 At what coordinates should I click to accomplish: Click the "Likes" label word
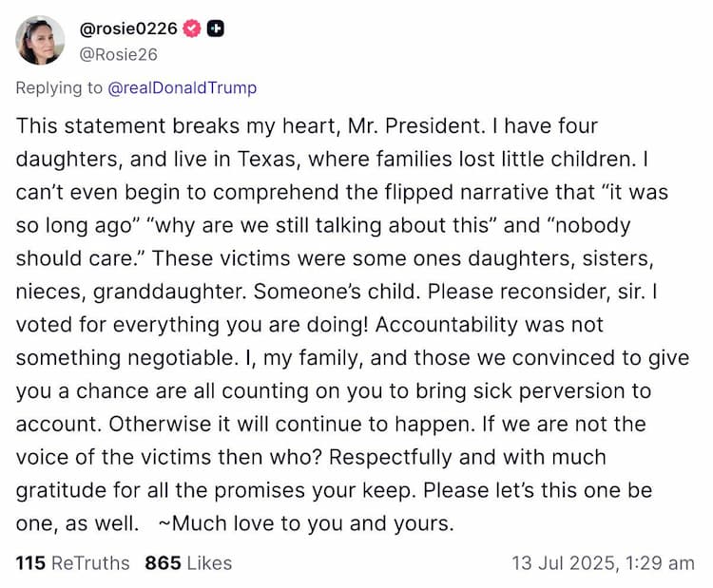(x=209, y=563)
